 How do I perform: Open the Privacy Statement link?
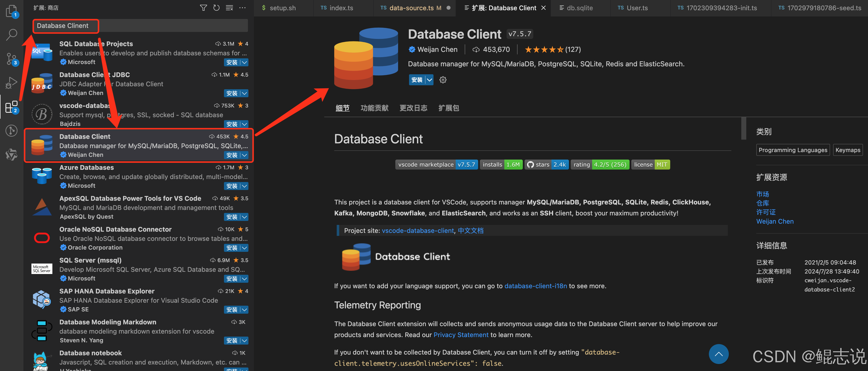(461, 335)
